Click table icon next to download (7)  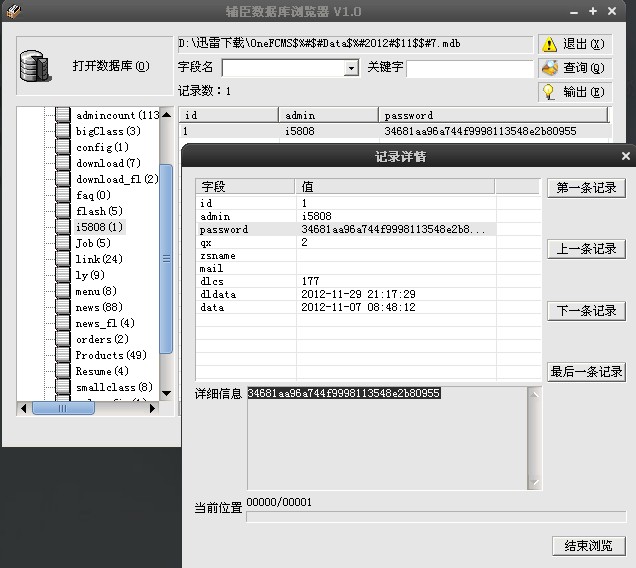coord(62,163)
